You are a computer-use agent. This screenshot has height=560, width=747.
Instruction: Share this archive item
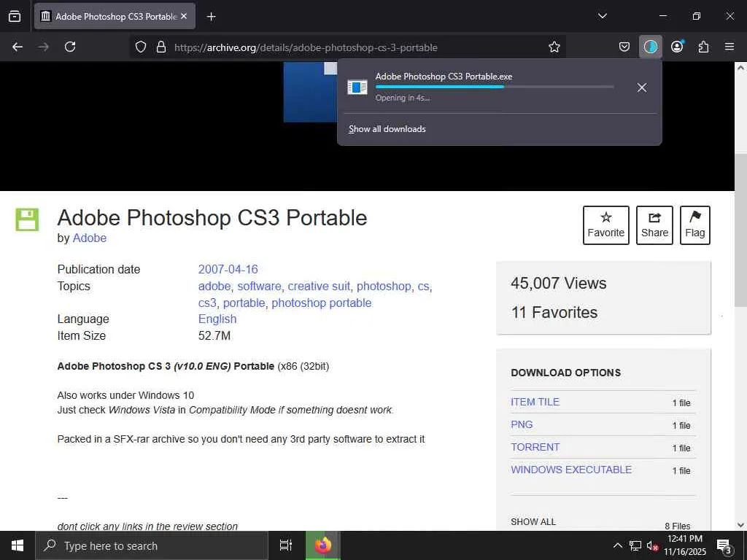[x=654, y=225]
